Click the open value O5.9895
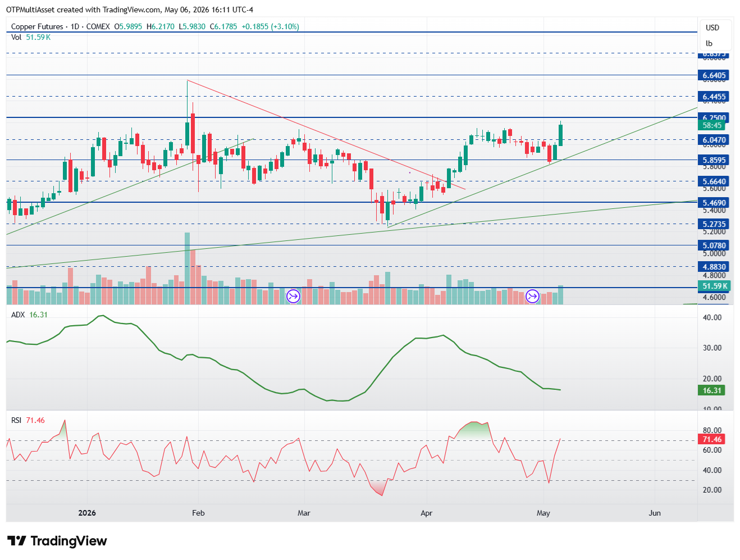Screen dimensions: 740x560 tap(128, 26)
